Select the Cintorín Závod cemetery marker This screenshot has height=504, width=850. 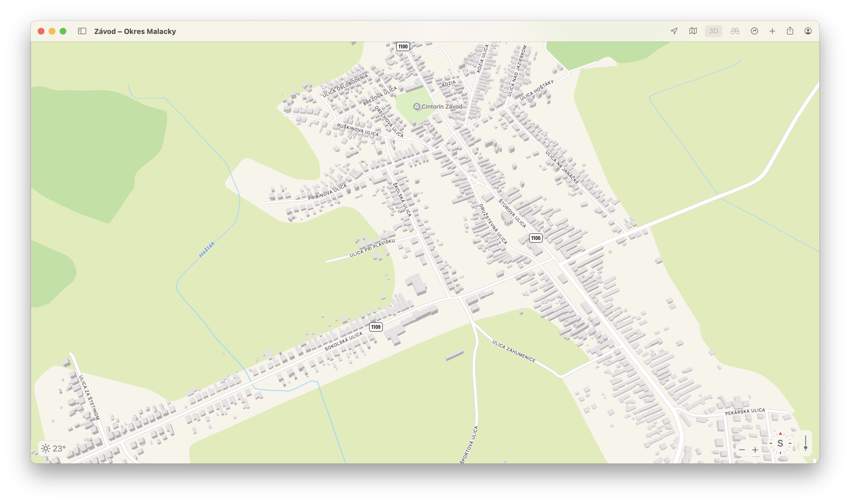(418, 106)
